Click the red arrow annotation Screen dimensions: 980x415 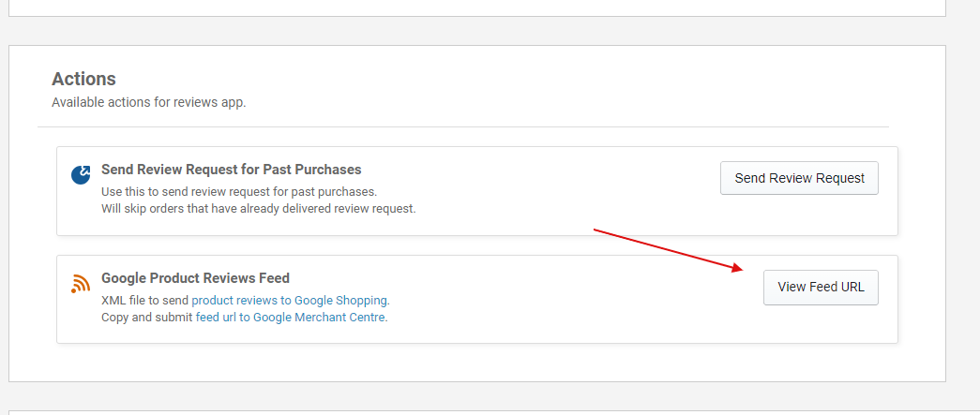[x=668, y=249]
